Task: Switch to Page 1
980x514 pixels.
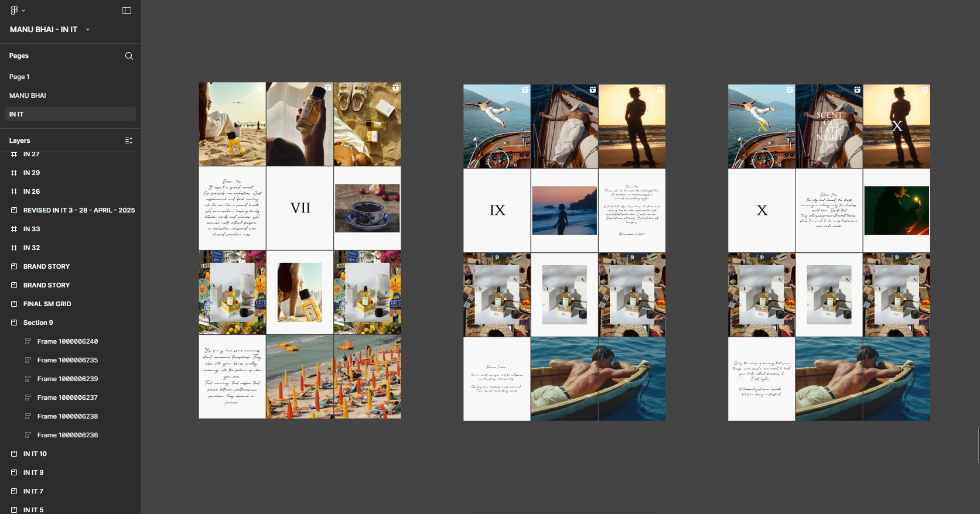Action: click(19, 77)
